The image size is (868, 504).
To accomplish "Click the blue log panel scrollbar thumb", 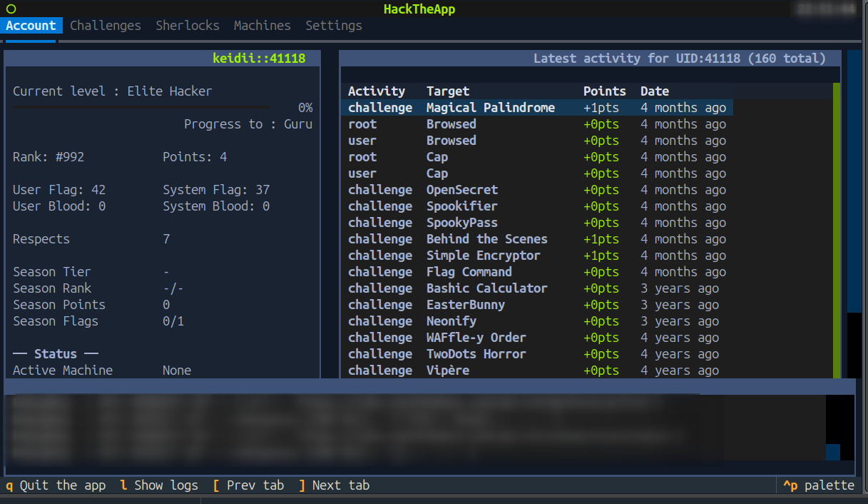I will [833, 452].
